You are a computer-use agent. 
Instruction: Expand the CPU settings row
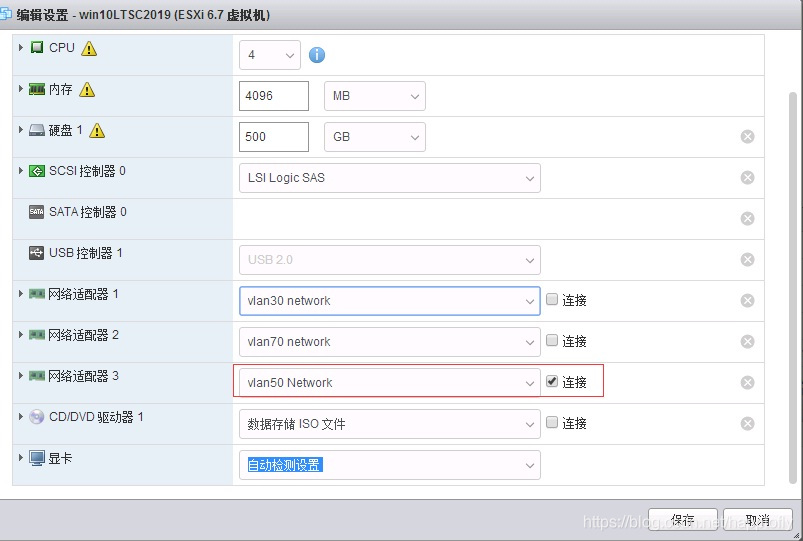coord(20,47)
